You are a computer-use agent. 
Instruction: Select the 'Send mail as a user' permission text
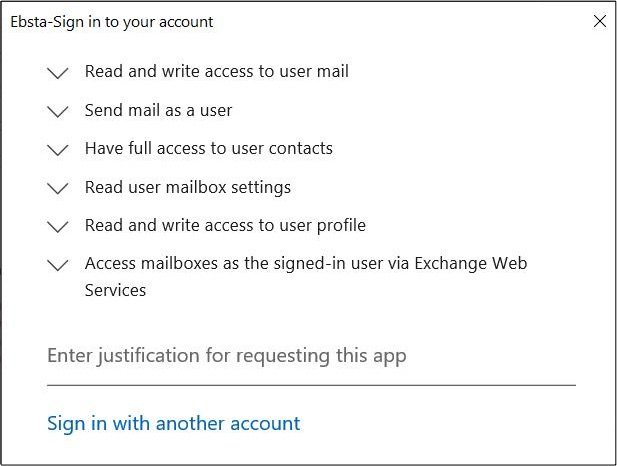coord(158,110)
